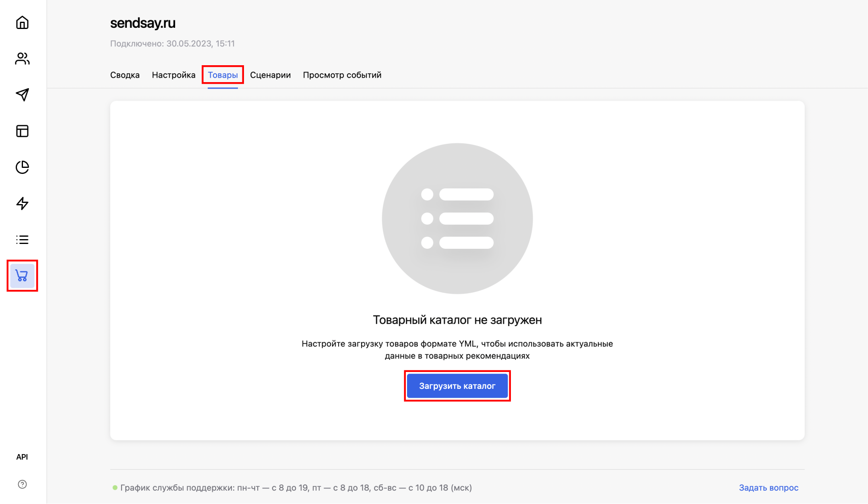The height and width of the screenshot is (504, 868).
Task: Select the Товары tab
Action: 223,75
